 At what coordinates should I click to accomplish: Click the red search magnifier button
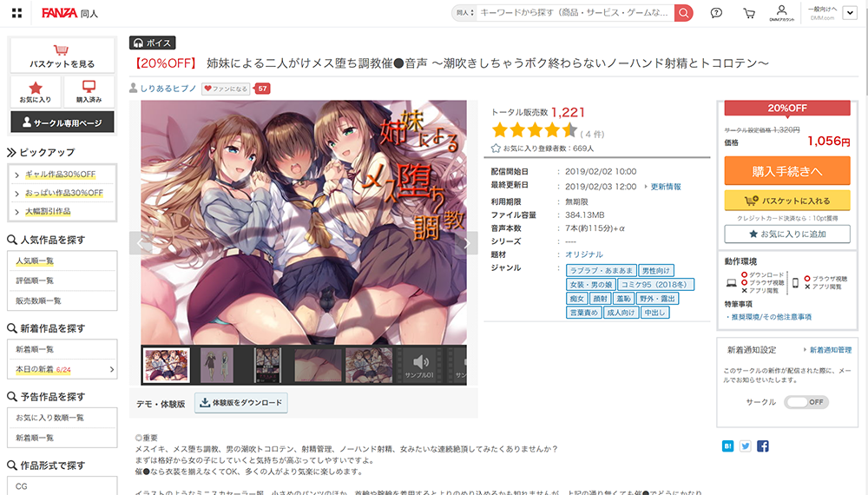(x=684, y=13)
